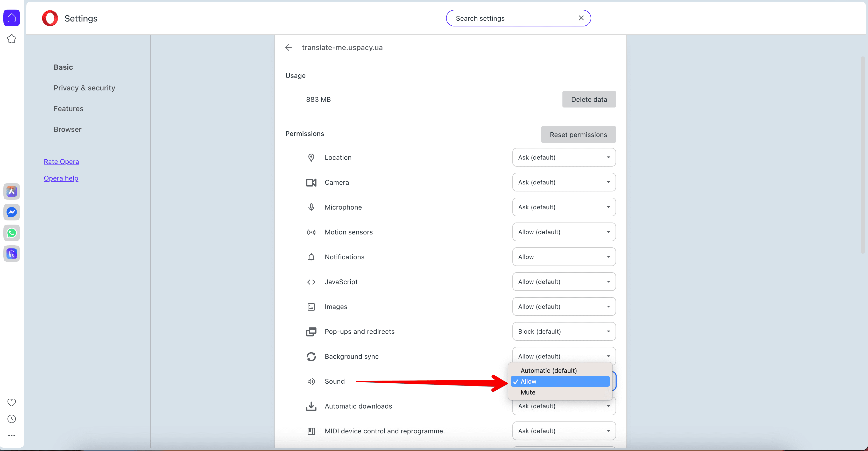Expand the Motion sensors dropdown

click(x=564, y=232)
